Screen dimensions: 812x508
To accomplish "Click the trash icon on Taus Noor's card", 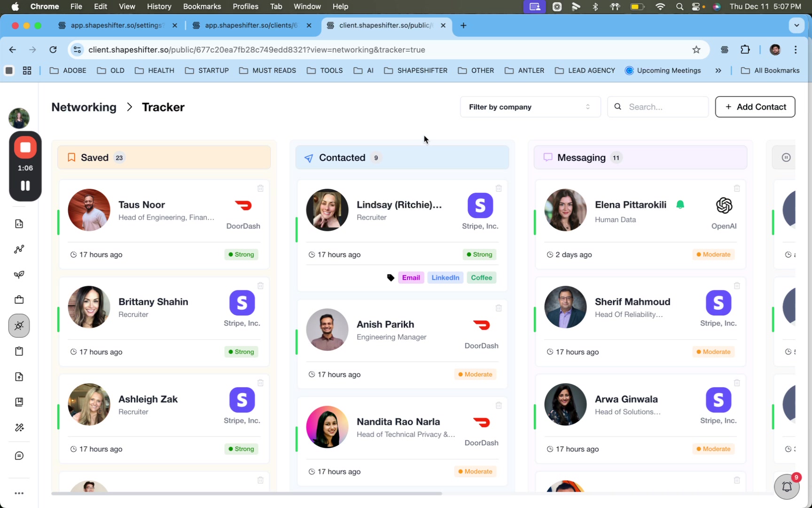I will (260, 188).
